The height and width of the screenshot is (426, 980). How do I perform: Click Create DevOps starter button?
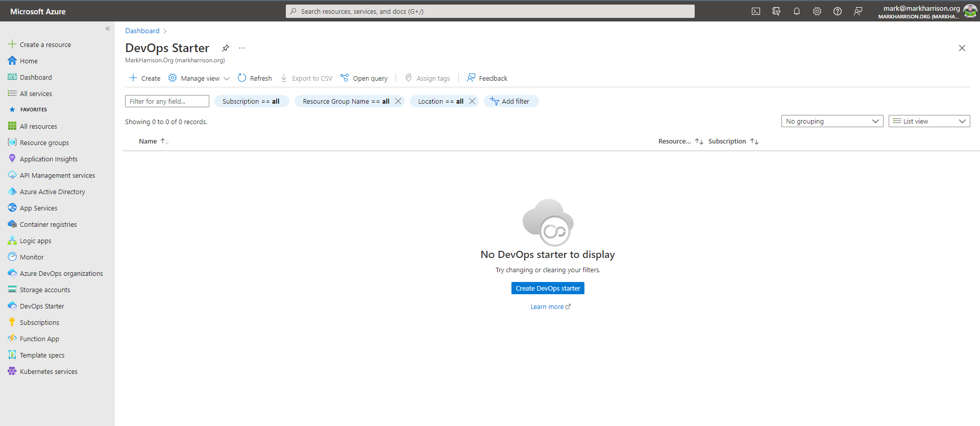pyautogui.click(x=548, y=289)
